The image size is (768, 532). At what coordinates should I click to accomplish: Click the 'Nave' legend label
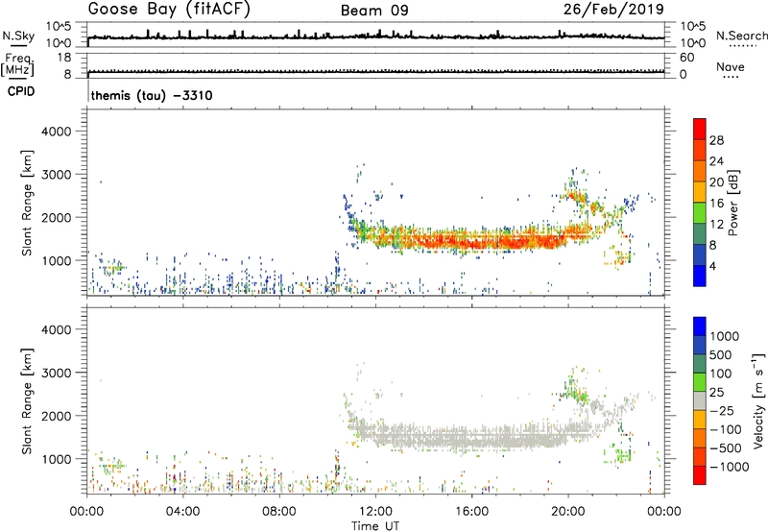point(731,67)
